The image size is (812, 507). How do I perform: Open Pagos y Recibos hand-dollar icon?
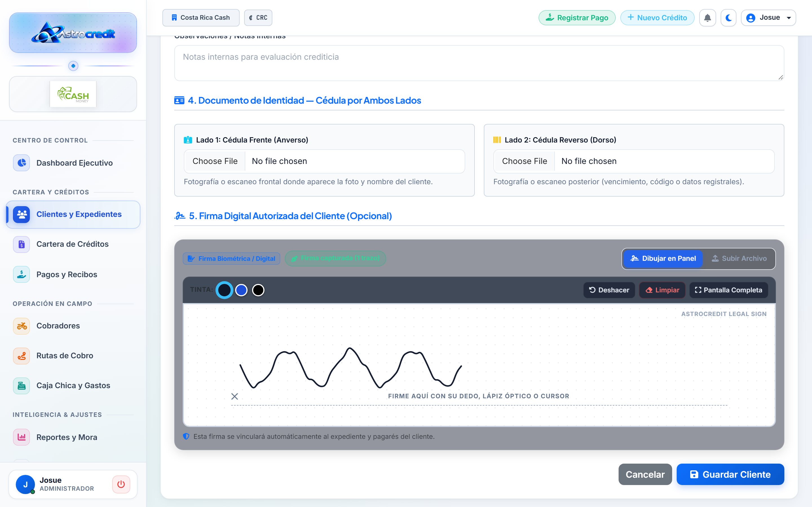pos(21,274)
